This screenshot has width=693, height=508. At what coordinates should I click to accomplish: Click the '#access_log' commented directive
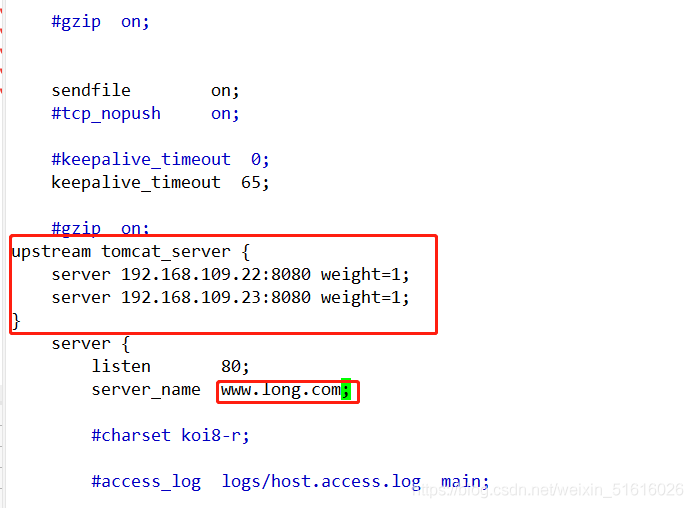tap(146, 481)
